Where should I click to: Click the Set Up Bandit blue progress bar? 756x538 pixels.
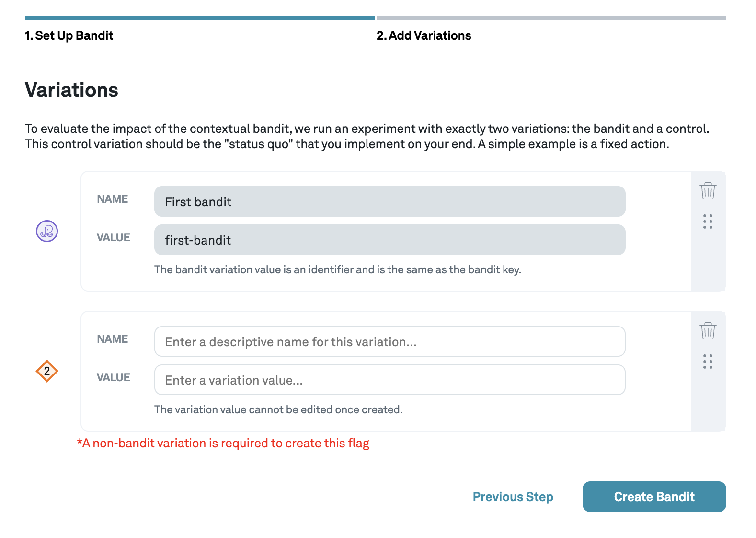199,18
